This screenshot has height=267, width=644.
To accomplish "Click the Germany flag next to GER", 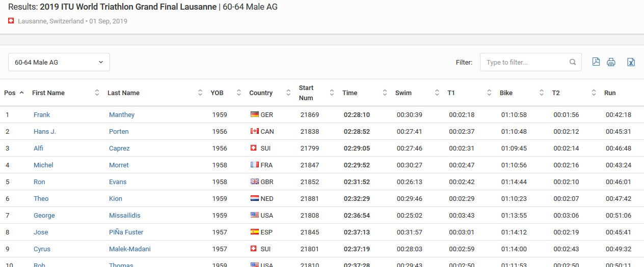I will [x=254, y=114].
